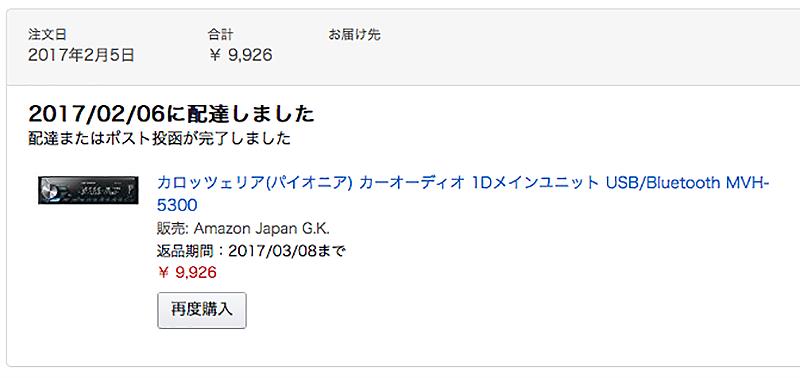
Task: Click the 再度購入 button
Action: coord(202,310)
